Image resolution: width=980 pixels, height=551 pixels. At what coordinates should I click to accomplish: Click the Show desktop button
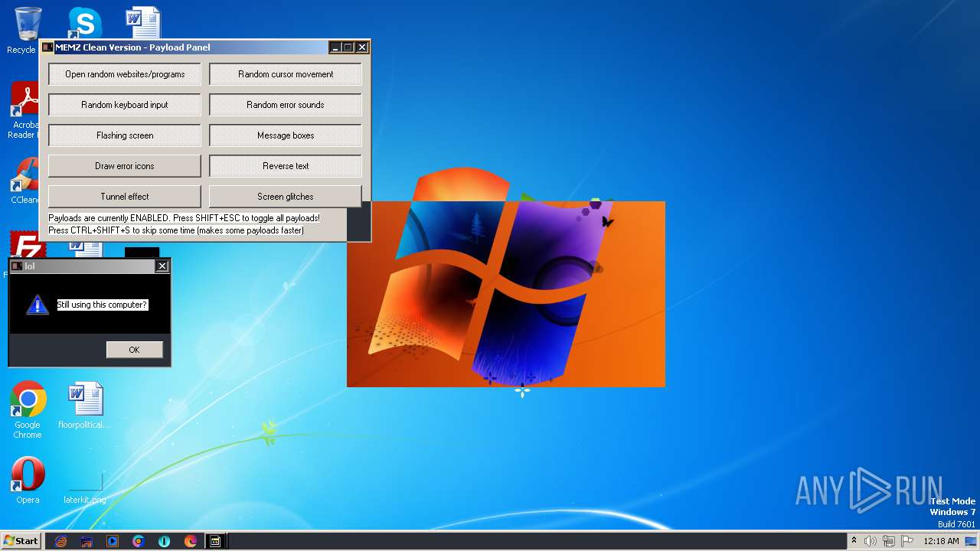(x=972, y=541)
